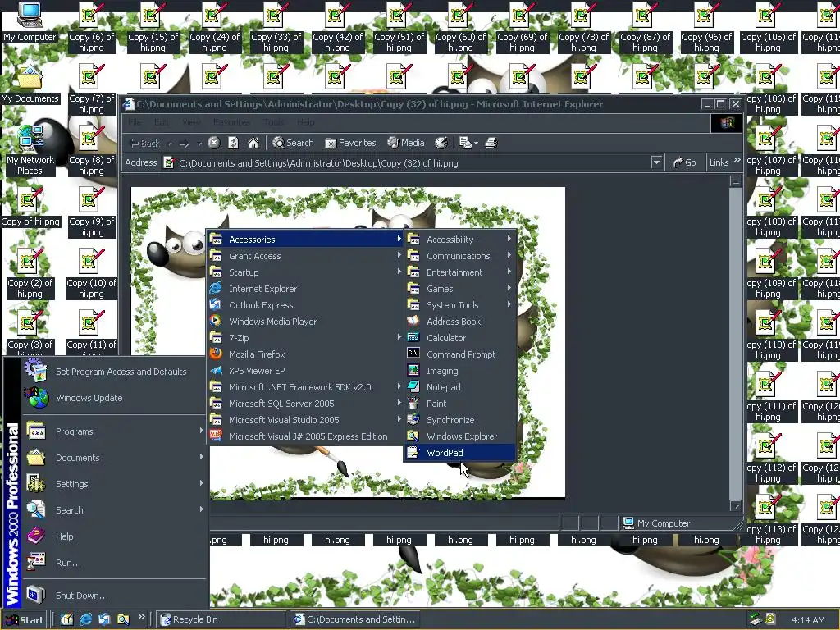Image resolution: width=840 pixels, height=630 pixels.
Task: Click the Synchronize icon in Accessories
Action: click(x=413, y=419)
